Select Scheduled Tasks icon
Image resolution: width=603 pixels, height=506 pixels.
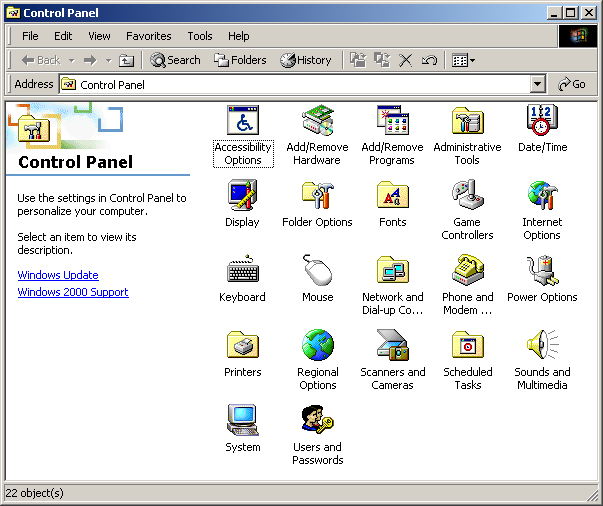[468, 345]
